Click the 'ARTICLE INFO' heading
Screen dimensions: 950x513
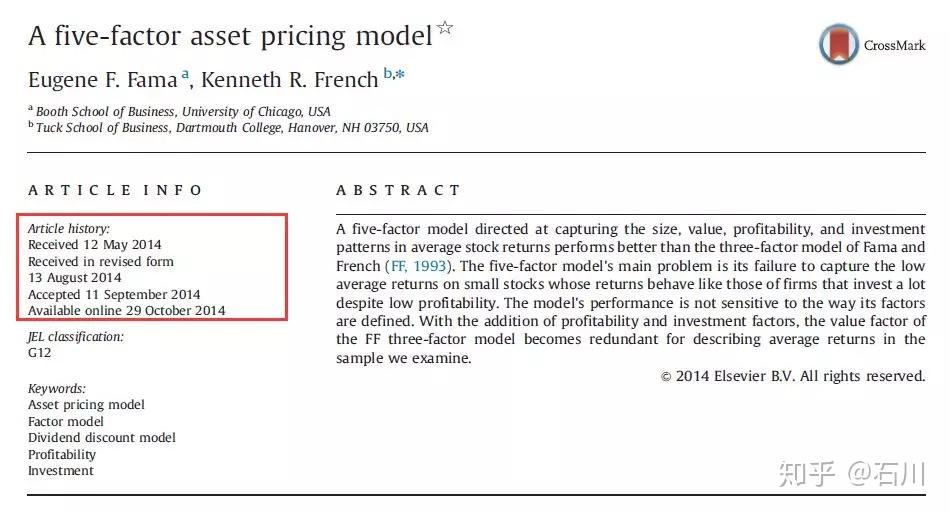tap(115, 190)
